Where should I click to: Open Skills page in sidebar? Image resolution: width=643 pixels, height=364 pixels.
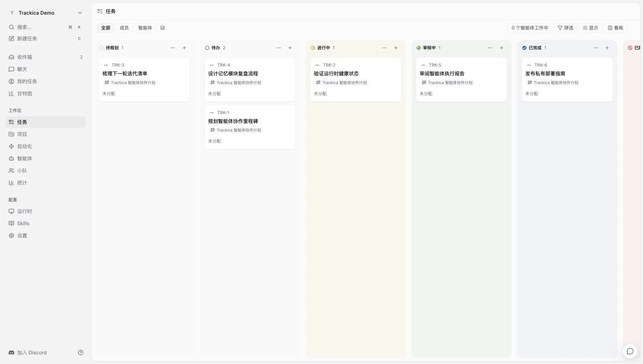[x=46, y=223]
